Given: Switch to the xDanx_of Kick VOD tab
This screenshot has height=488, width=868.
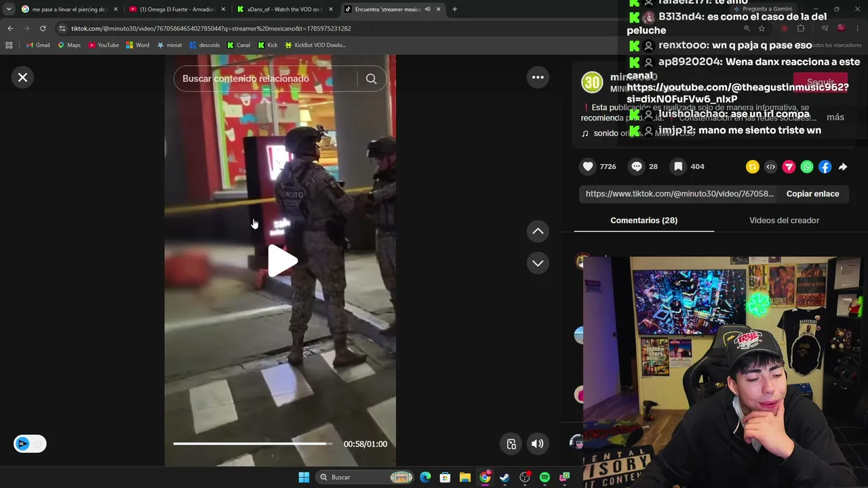Looking at the screenshot, I should click(285, 9).
